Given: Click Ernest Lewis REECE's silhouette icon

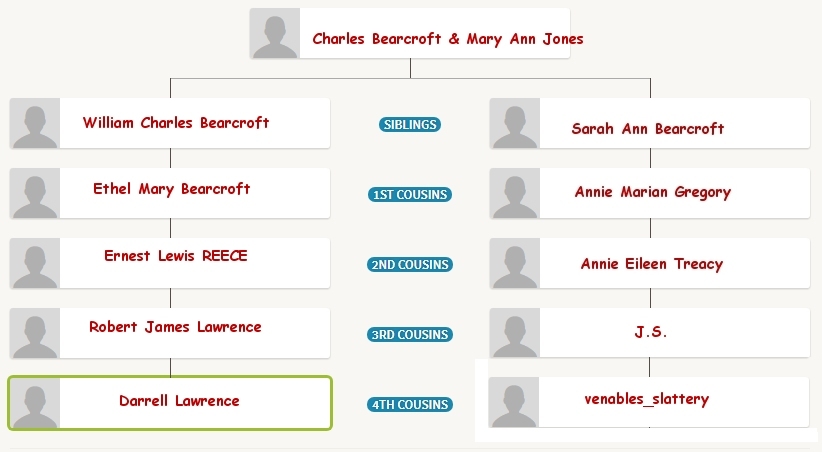Looking at the screenshot, I should pyautogui.click(x=35, y=263).
